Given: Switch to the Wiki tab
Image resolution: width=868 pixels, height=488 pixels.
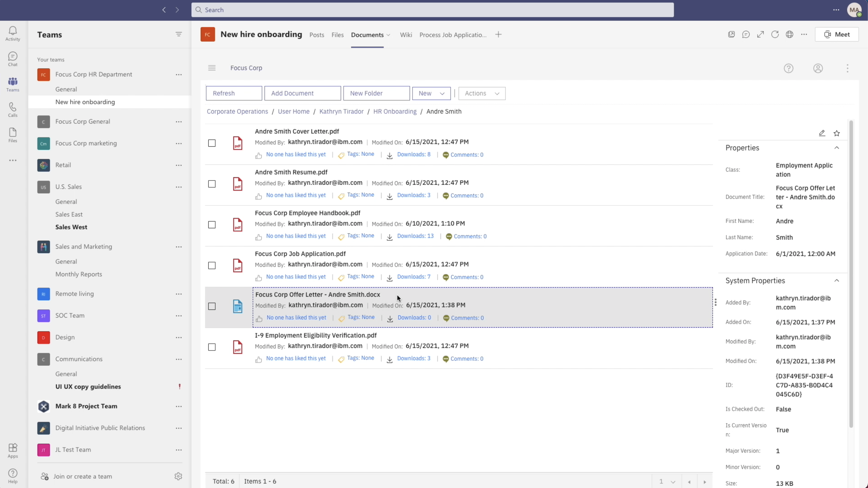Looking at the screenshot, I should click(406, 35).
